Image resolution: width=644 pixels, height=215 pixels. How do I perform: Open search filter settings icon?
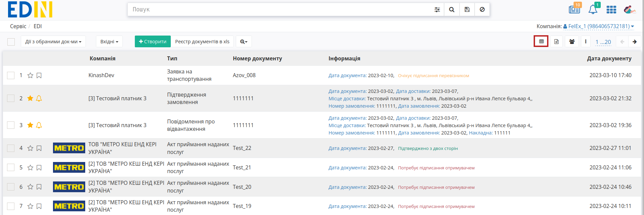tap(437, 10)
